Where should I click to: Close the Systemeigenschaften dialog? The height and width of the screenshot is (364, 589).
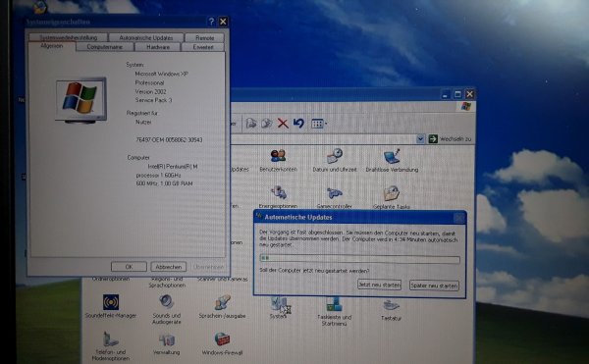tap(223, 22)
